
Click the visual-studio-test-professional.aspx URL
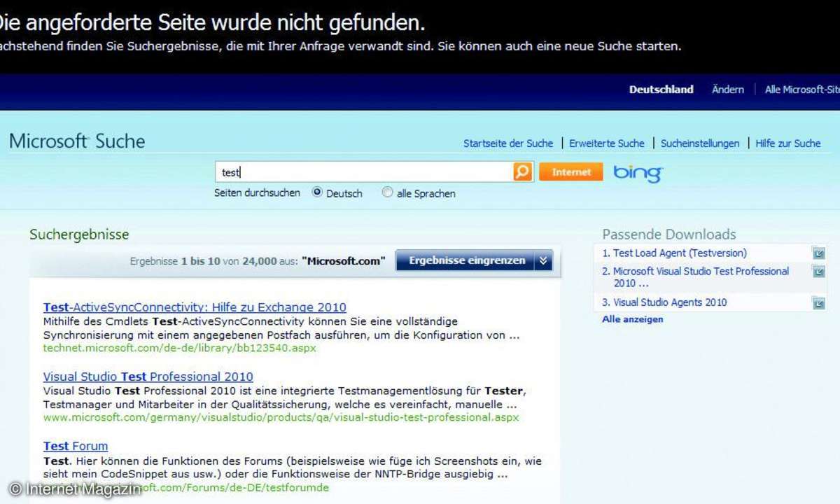(281, 417)
